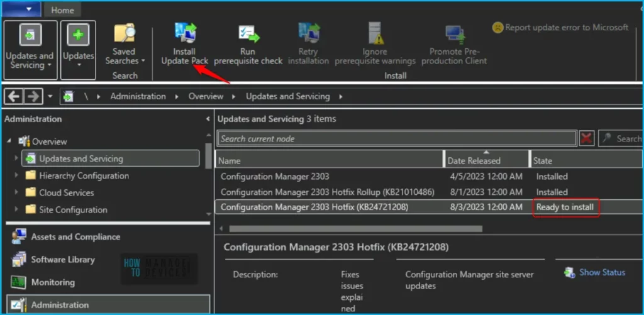The height and width of the screenshot is (315, 644).
Task: Click Promote Pre-production Client icon
Action: [x=454, y=35]
